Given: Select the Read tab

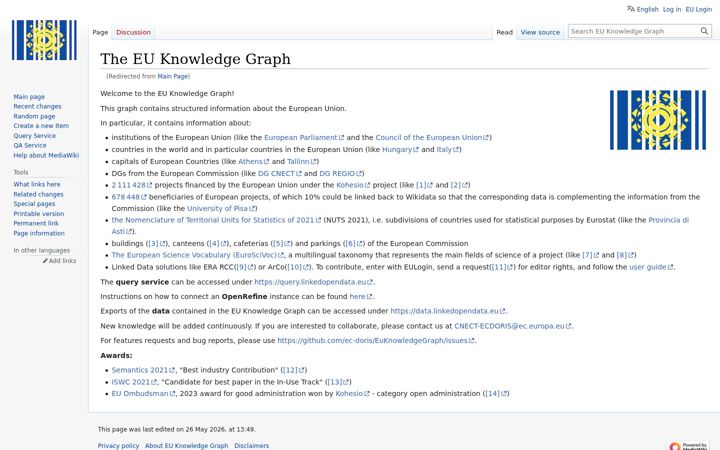Looking at the screenshot, I should coord(504,32).
